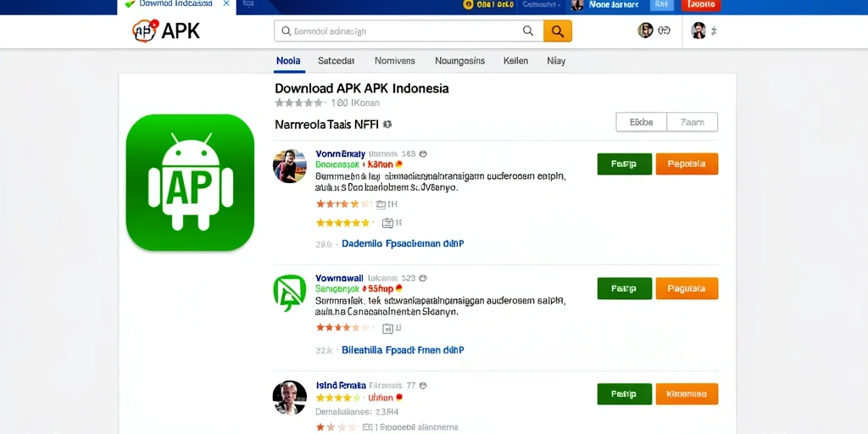868x434 pixels.
Task: Click the green Vownawall app icon
Action: [290, 292]
